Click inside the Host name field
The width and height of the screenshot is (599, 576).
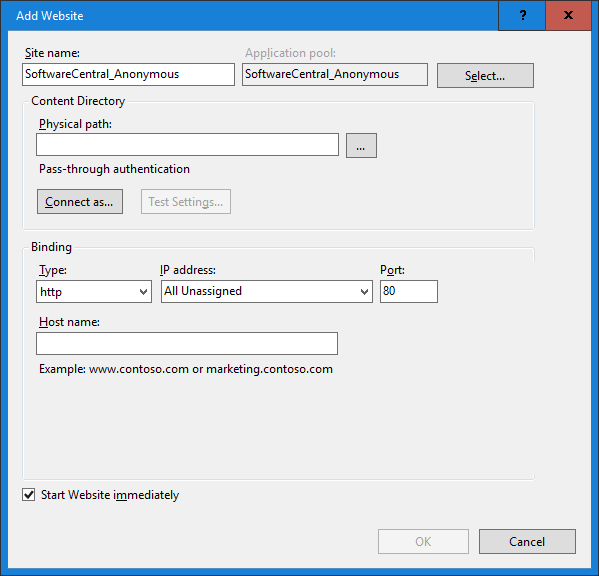[x=187, y=343]
